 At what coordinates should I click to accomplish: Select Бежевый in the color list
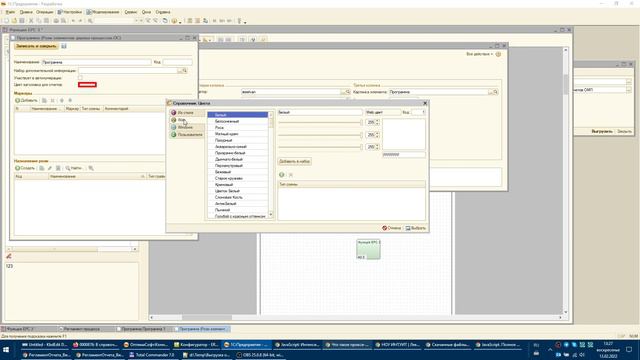238,172
